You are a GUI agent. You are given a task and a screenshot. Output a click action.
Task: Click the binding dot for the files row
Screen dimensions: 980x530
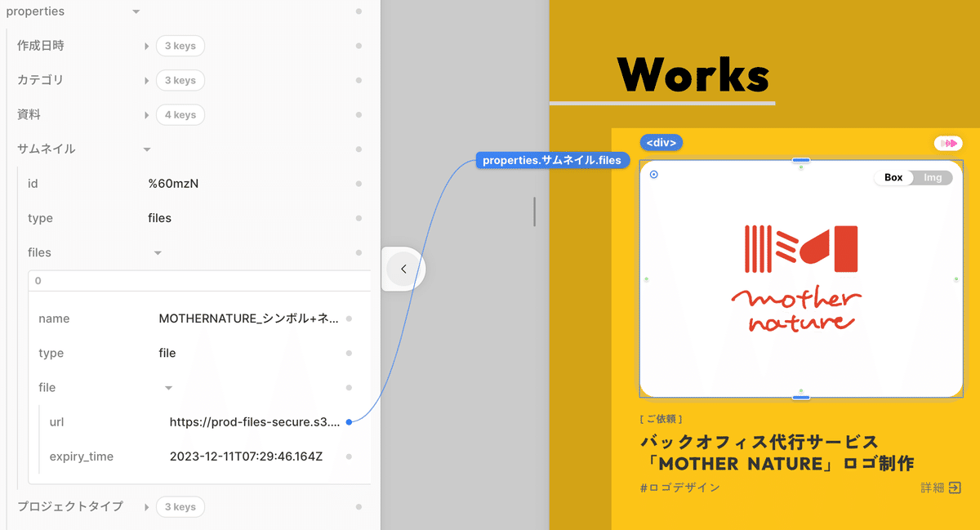tap(359, 253)
